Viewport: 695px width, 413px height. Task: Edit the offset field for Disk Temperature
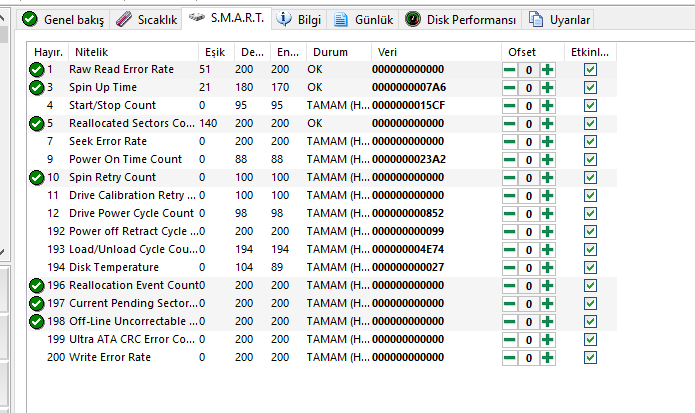pos(529,268)
